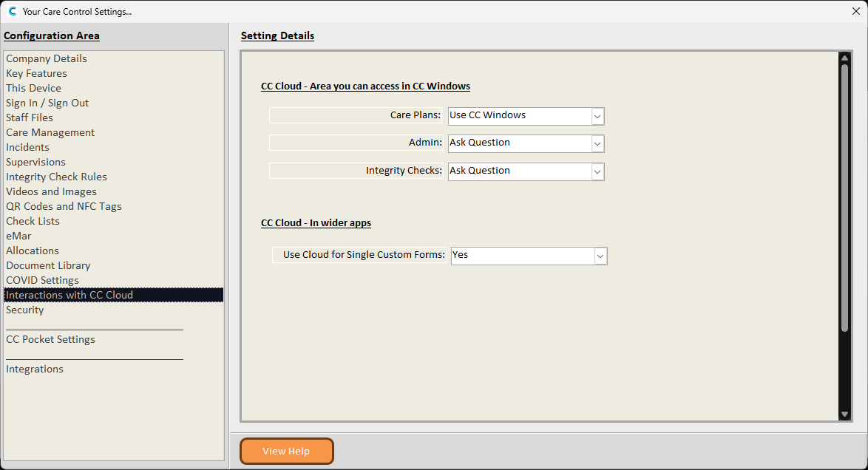Expand Use Cloud for Single Custom Forms dropdown
This screenshot has height=470, width=868.
point(600,256)
